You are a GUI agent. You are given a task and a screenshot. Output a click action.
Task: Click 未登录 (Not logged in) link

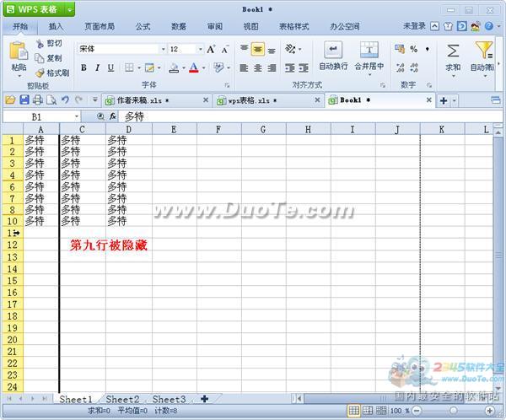pyautogui.click(x=414, y=26)
